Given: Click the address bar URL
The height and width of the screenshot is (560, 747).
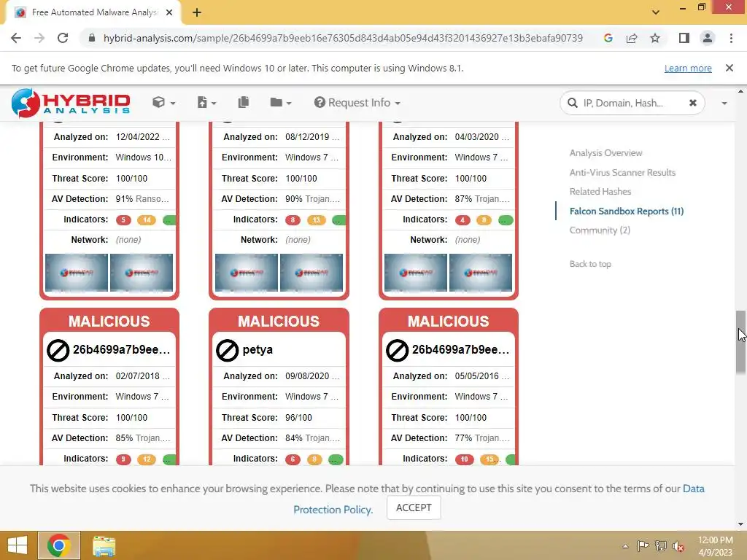Looking at the screenshot, I should (343, 38).
